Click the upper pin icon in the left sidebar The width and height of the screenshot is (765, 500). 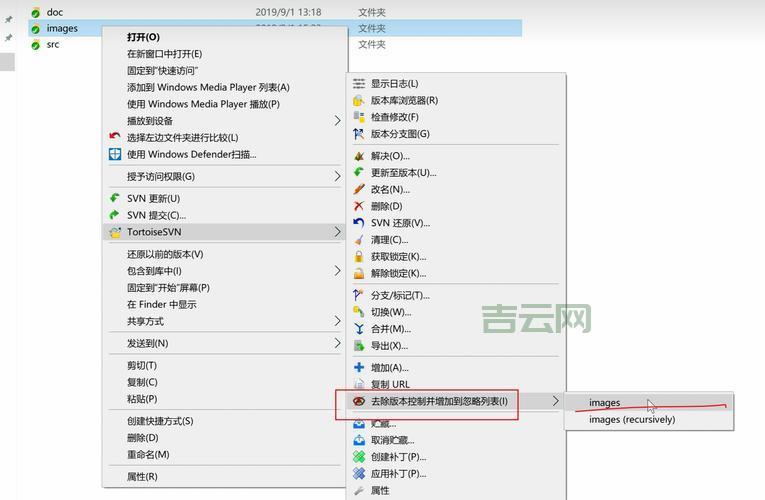(x=8, y=20)
